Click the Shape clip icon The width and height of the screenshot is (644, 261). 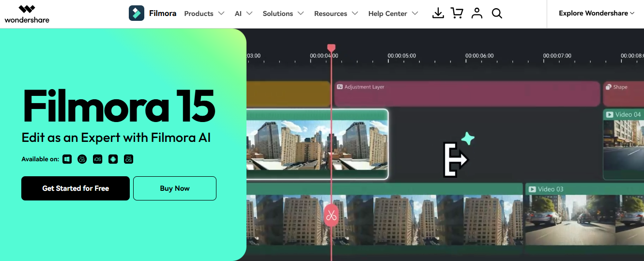pos(609,87)
